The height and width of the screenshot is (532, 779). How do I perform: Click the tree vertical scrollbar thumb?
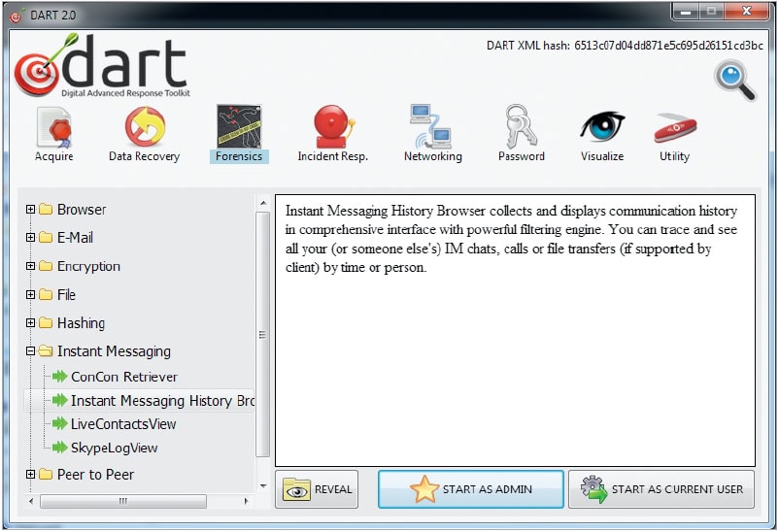click(263, 334)
